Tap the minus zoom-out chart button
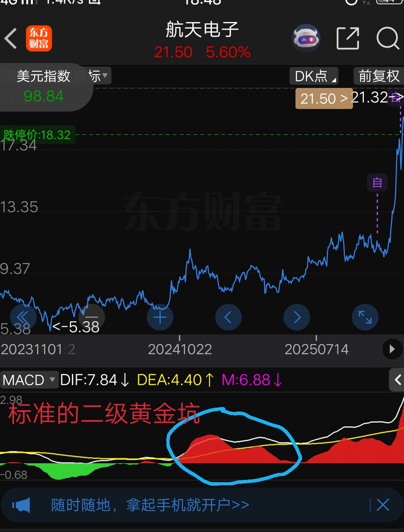404x532 pixels. point(92,317)
